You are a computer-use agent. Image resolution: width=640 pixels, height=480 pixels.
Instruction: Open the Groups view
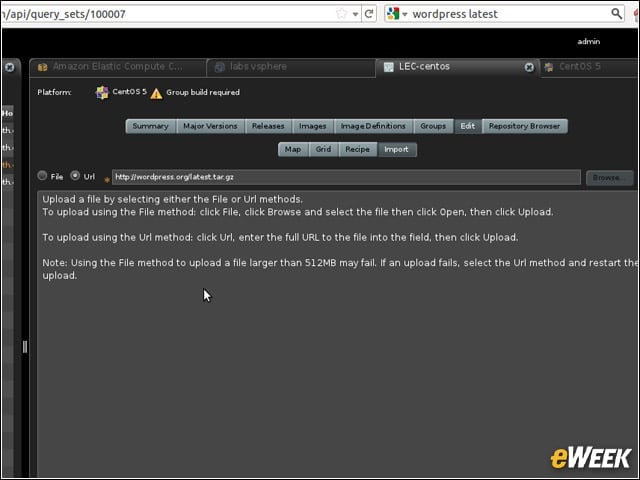(433, 126)
